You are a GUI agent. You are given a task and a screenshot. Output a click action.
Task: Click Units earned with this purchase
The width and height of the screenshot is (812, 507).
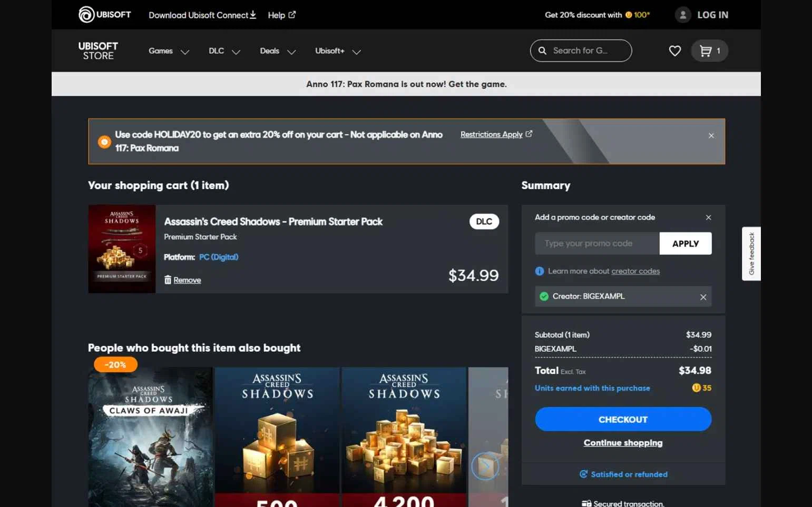coord(592,388)
